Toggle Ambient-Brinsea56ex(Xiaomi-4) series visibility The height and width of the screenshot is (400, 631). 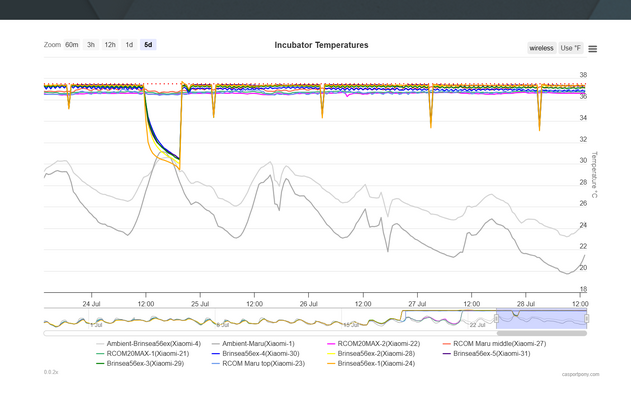[153, 344]
